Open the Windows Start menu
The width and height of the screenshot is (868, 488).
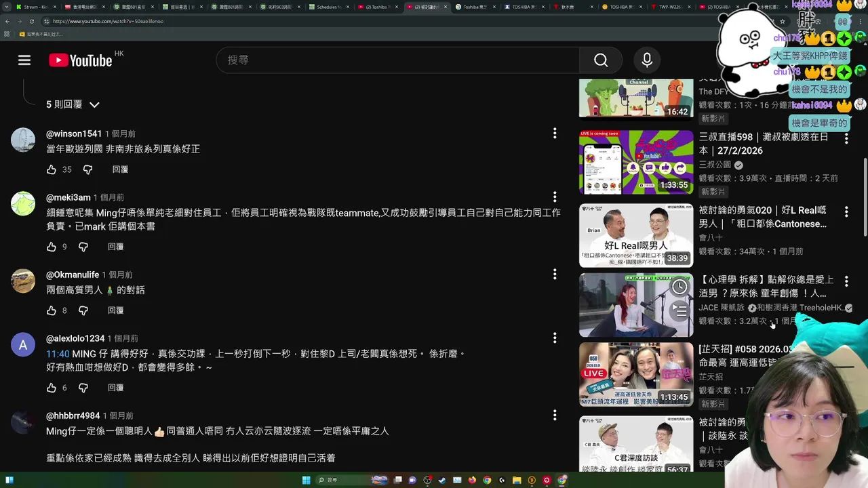(306, 480)
